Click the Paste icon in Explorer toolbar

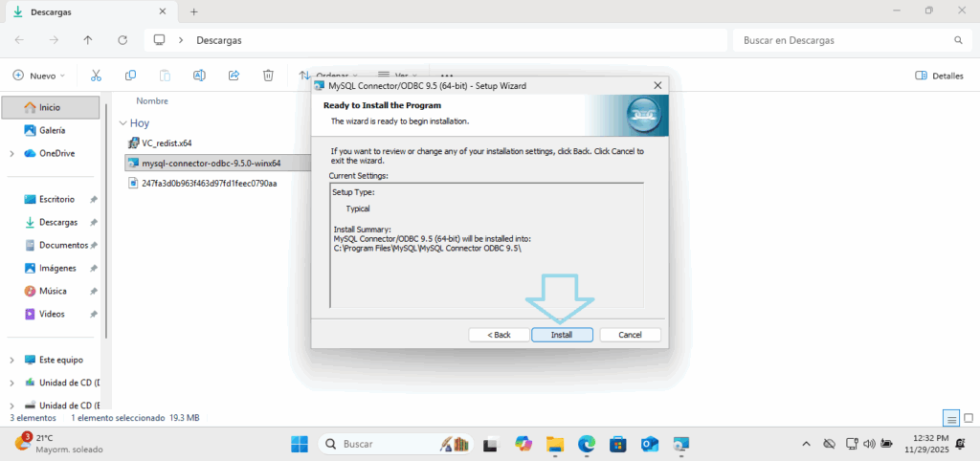[x=165, y=76]
